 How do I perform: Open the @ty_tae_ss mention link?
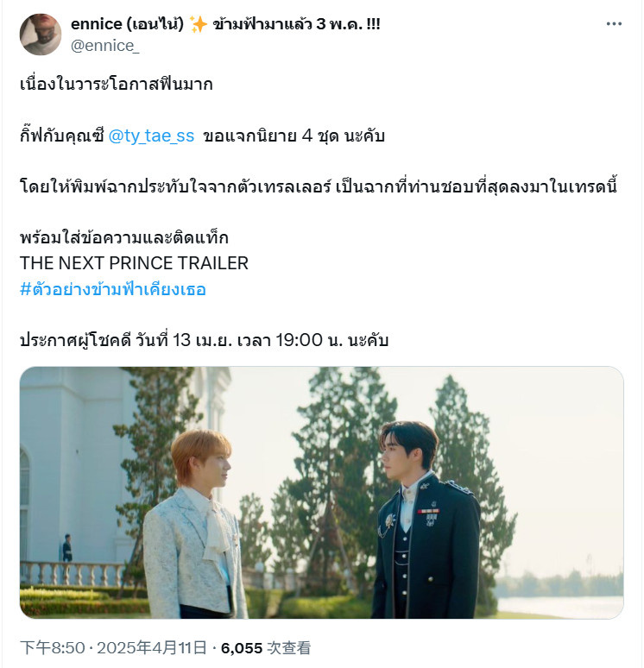(x=151, y=135)
